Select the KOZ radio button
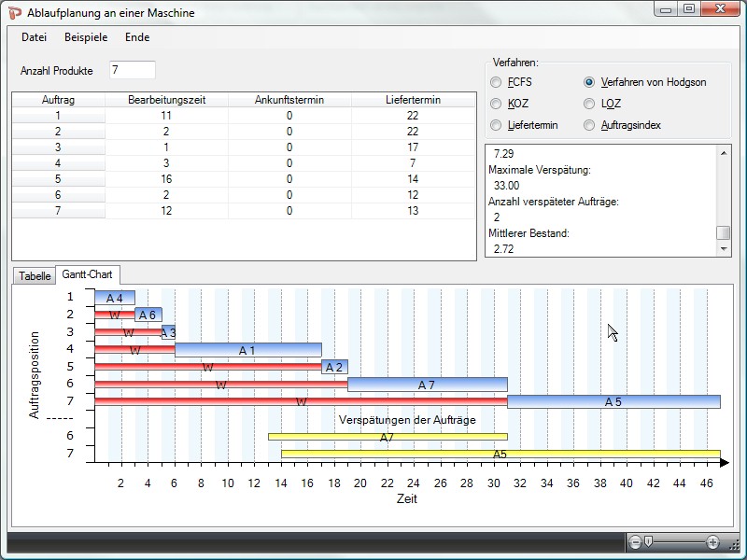747x560 pixels. point(496,104)
